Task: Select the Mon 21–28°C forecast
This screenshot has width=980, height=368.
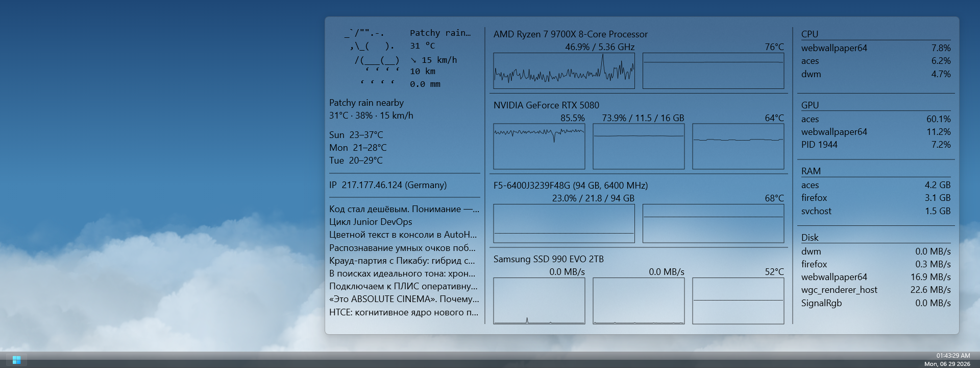Action: tap(358, 148)
